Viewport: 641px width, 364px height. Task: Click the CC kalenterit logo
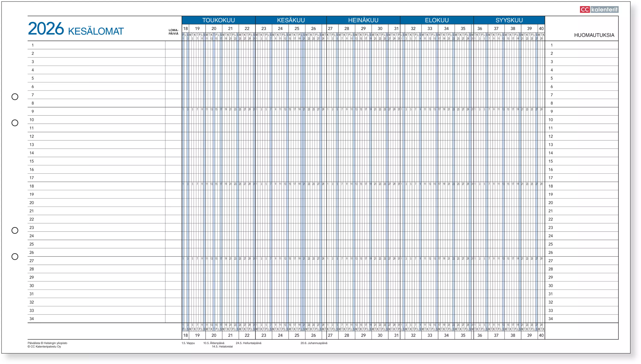[x=599, y=10]
